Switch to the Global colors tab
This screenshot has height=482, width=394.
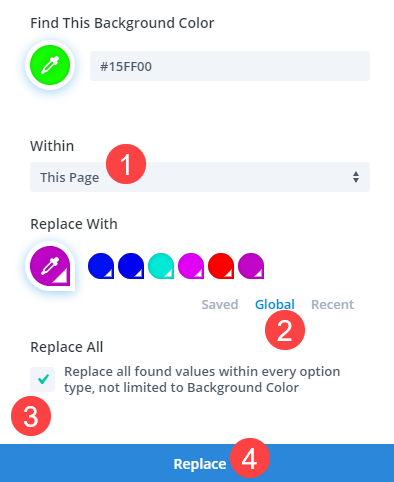(275, 304)
